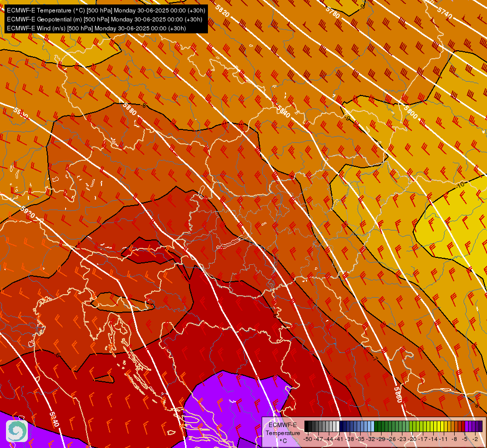Pick the pure black swatch starting the legend
This screenshot has width=487, height=448.
click(306, 426)
